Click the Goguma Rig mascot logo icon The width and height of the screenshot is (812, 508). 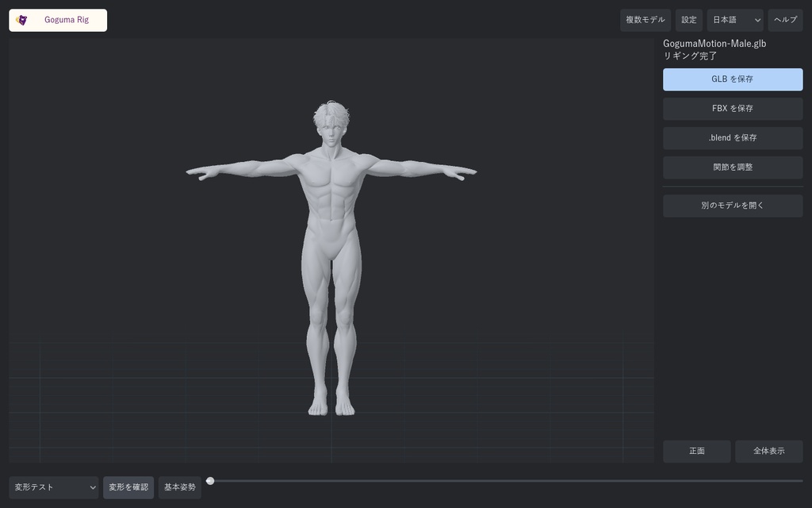pos(21,20)
